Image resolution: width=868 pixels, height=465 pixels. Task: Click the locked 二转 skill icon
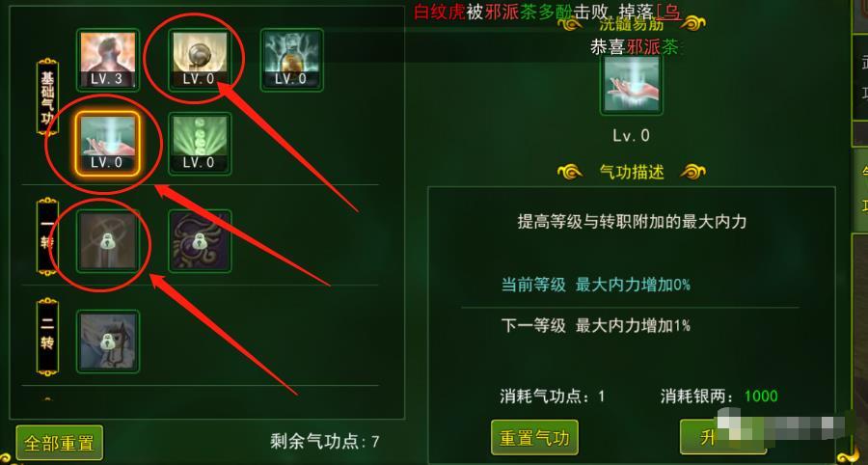coord(108,342)
